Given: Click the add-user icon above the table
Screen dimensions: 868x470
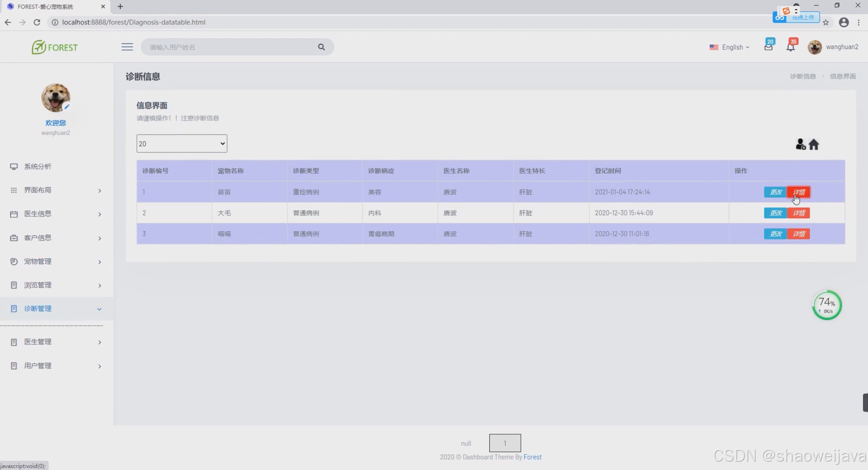Looking at the screenshot, I should (x=800, y=144).
